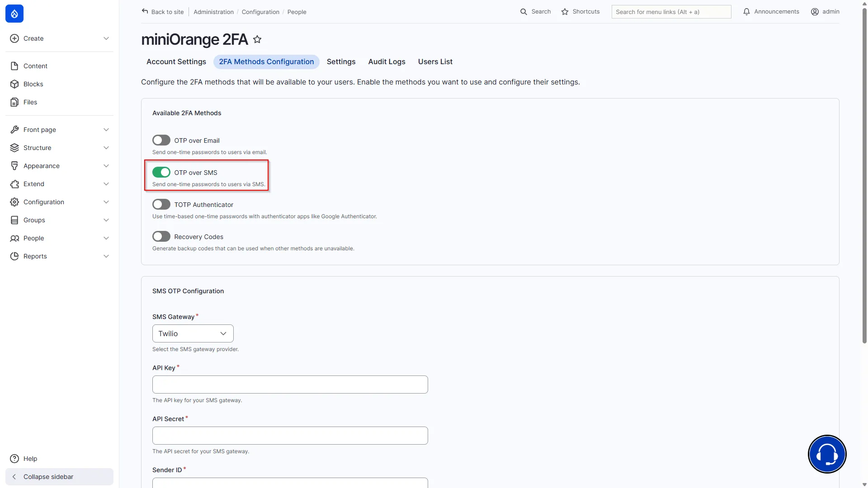The height and width of the screenshot is (488, 868).
Task: Expand the Structure section chevron
Action: (x=106, y=148)
